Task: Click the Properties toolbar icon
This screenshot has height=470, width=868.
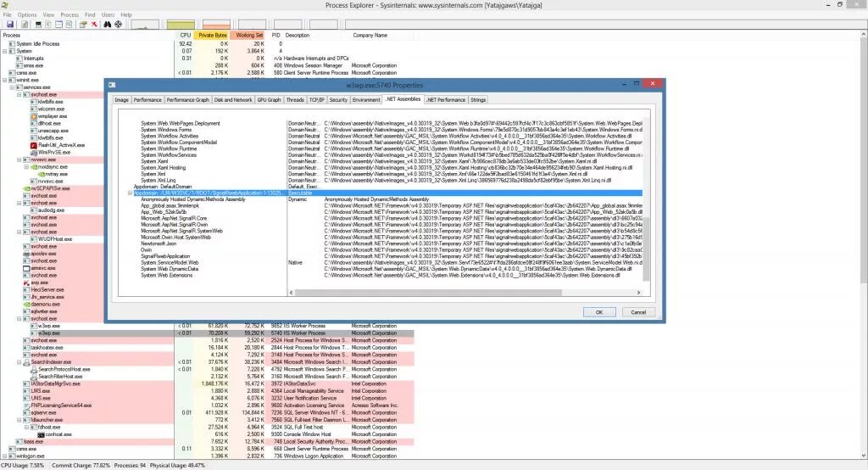Action: point(83,25)
